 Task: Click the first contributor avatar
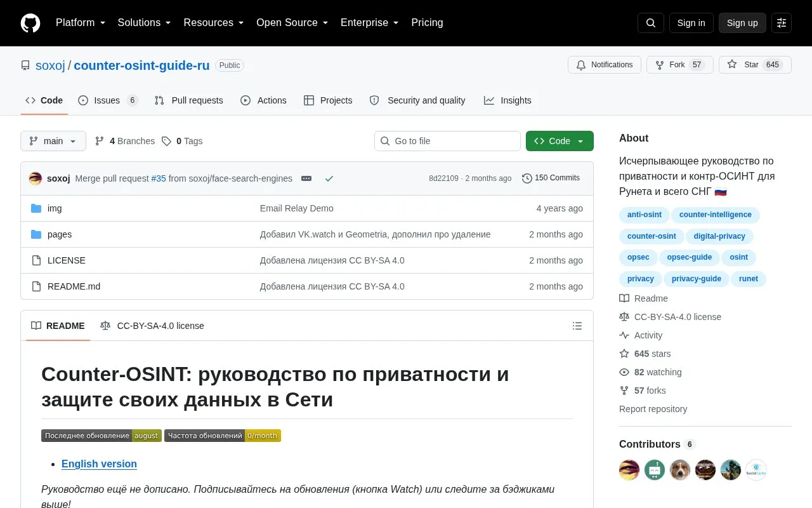(x=629, y=470)
